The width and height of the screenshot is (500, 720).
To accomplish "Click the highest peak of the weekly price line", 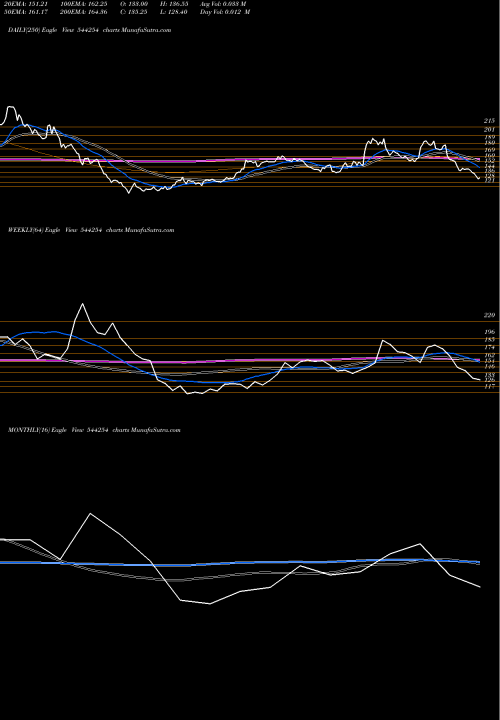I will coord(82,304).
